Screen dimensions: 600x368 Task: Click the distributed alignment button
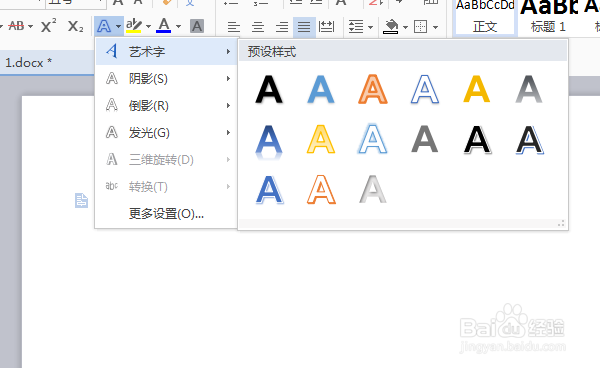pyautogui.click(x=326, y=27)
